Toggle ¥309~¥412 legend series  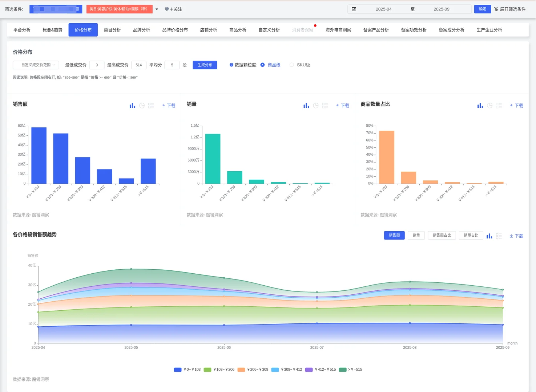click(286, 369)
